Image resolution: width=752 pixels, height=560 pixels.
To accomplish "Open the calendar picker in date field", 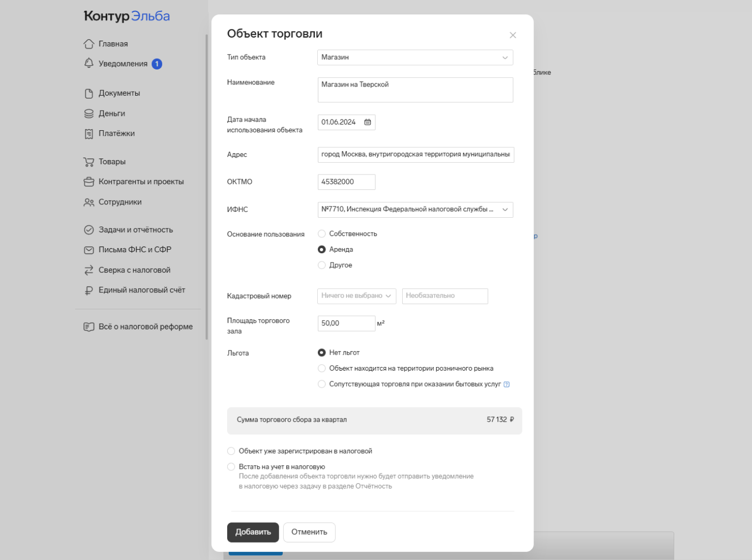I will (x=368, y=122).
